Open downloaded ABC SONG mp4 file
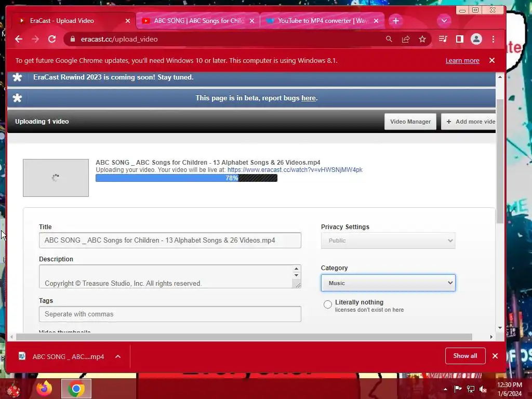The width and height of the screenshot is (532, 399). tap(61, 356)
